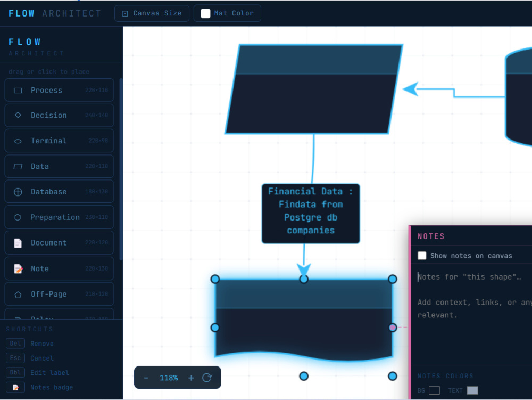Pick the notes TEXT color swatch
The width and height of the screenshot is (532, 400).
(x=472, y=390)
